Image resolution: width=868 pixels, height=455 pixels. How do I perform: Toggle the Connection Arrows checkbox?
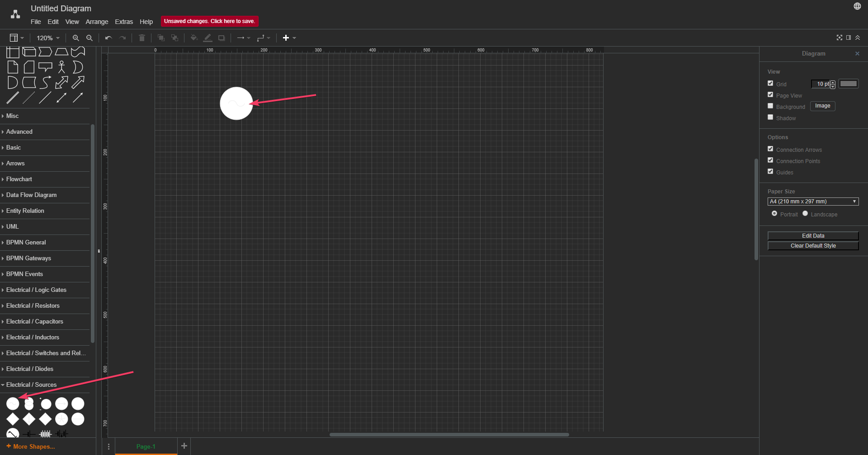pyautogui.click(x=770, y=149)
